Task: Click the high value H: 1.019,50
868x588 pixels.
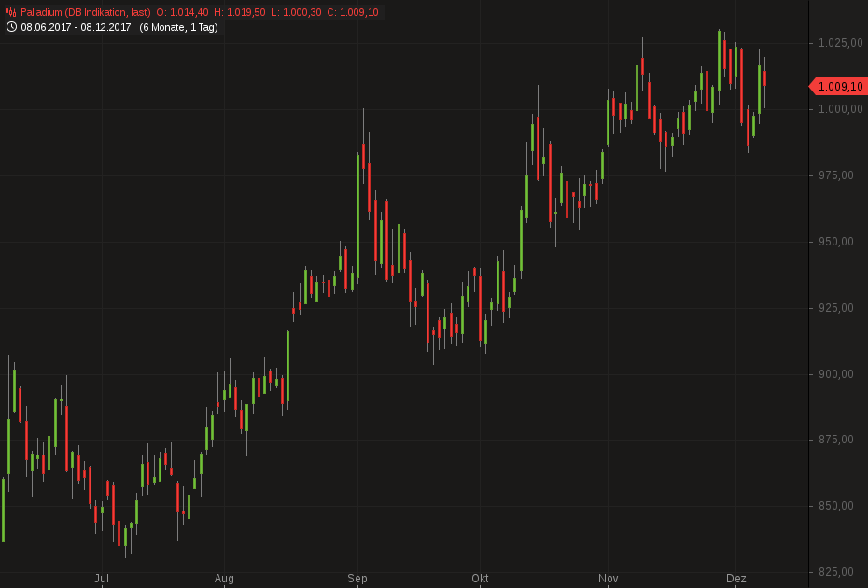Action: tap(239, 12)
